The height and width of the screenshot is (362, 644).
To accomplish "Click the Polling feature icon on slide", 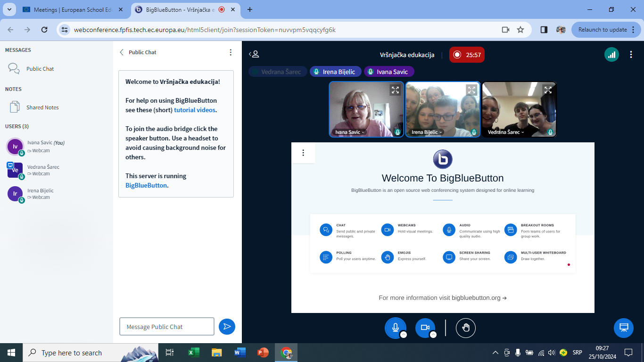I will [326, 257].
